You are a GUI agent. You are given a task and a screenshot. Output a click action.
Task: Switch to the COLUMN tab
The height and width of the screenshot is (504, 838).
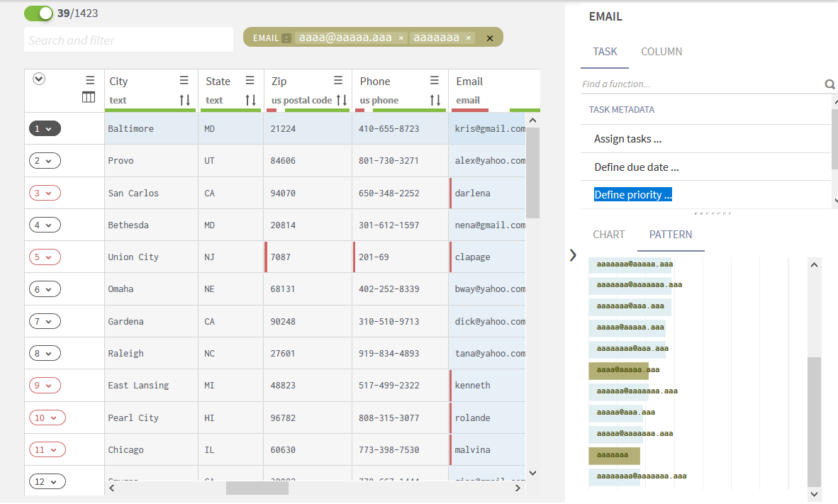click(x=661, y=52)
